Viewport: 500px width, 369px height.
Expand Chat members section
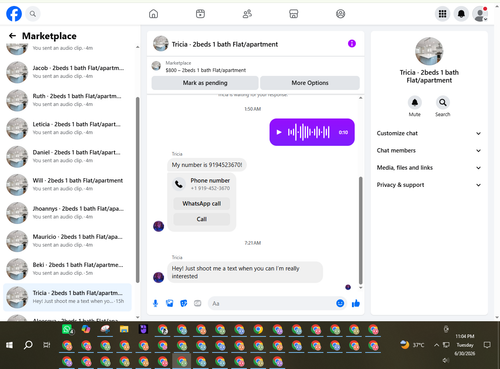(x=429, y=151)
